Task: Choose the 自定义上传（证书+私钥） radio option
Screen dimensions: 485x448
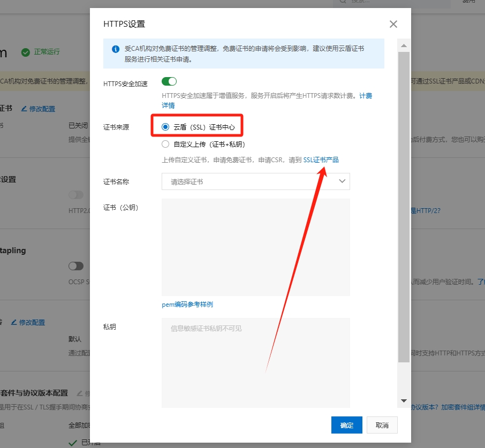Action: (165, 144)
